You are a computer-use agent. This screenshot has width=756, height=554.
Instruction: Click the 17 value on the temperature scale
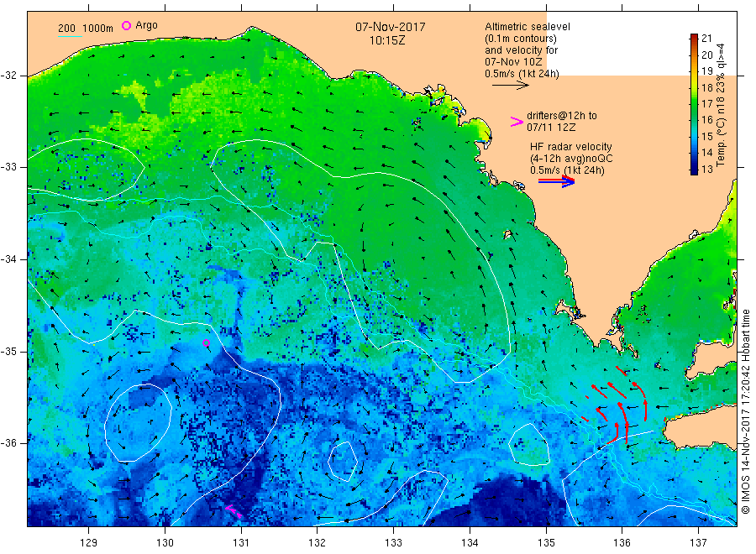[706, 103]
